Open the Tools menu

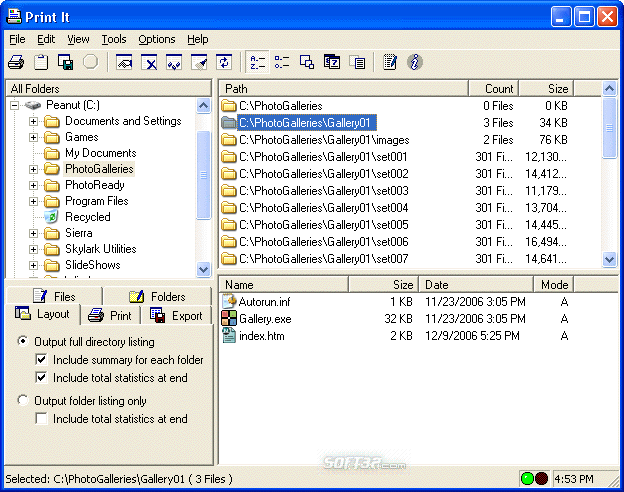click(114, 39)
